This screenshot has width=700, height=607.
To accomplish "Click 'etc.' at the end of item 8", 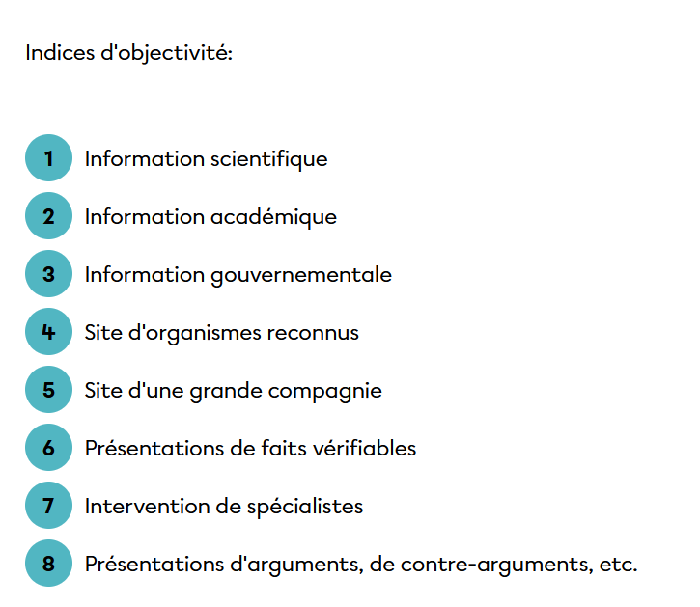I will [618, 564].
